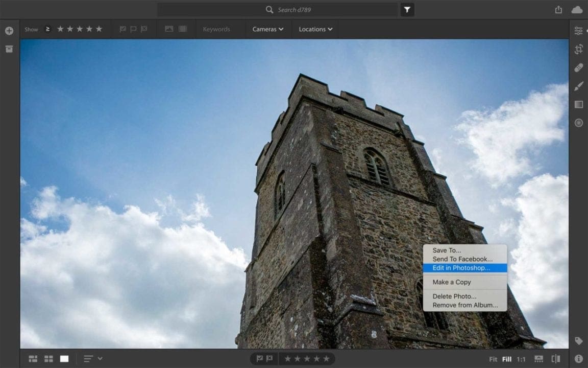Click the search magnifier icon
The image size is (588, 368).
click(x=269, y=10)
